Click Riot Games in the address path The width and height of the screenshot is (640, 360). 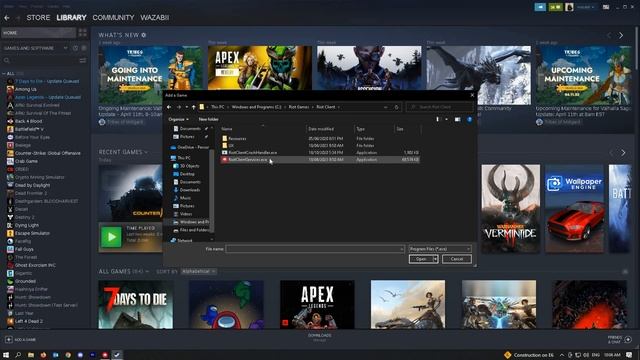(299, 107)
